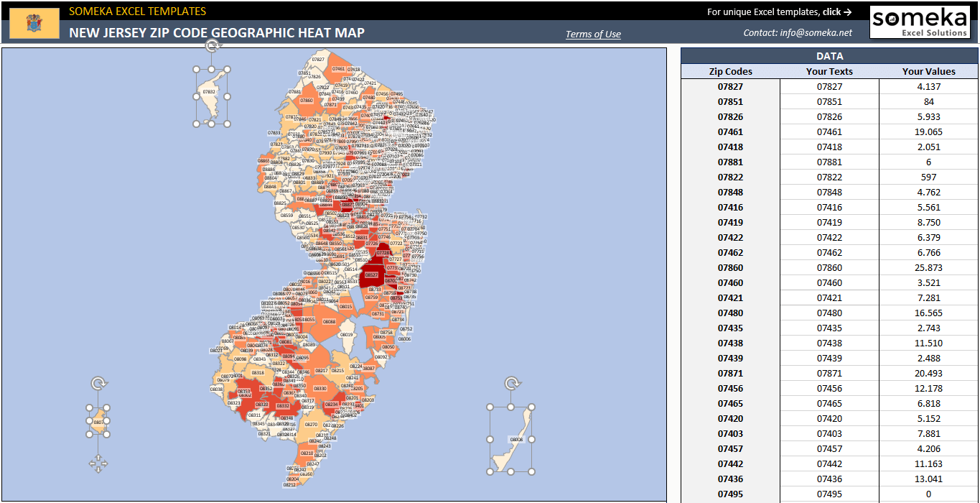Click the top selection handle of the 07832 shape
Screen dimensions: 980x503
(212, 70)
